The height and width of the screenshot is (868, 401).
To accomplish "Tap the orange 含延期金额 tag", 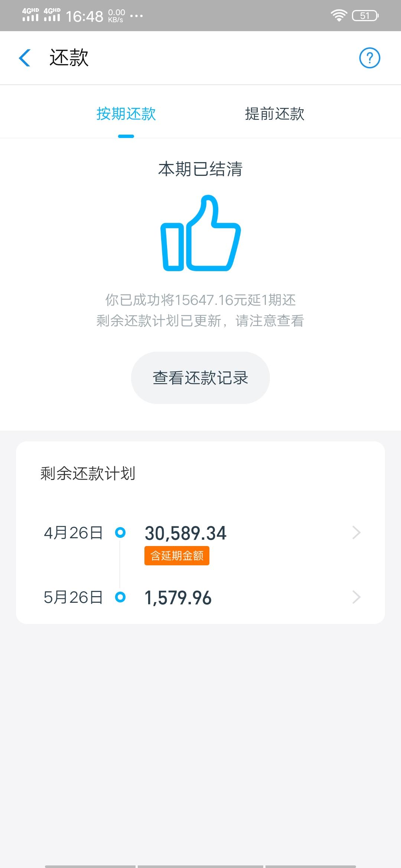I will (177, 556).
